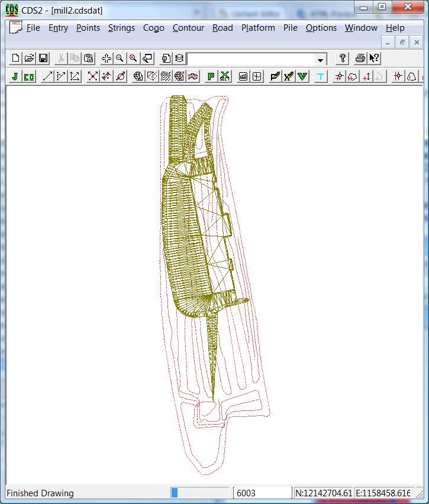Open the Contour menu

coord(188,28)
